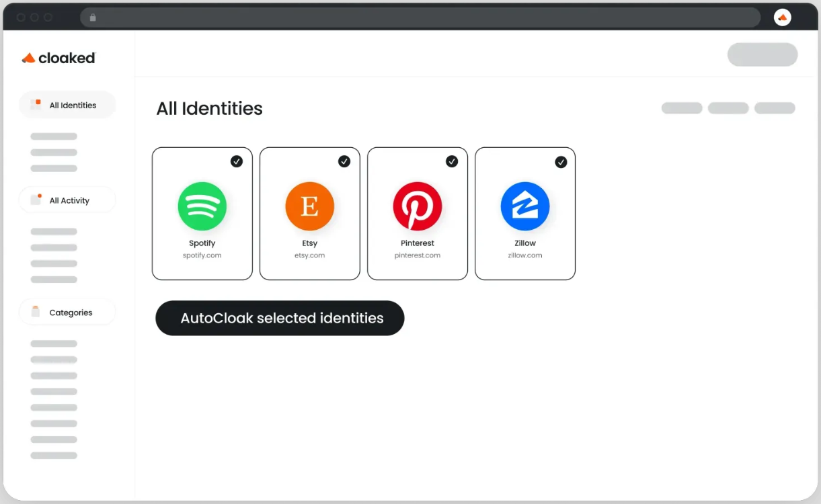Click the pinterest.com text

(418, 255)
